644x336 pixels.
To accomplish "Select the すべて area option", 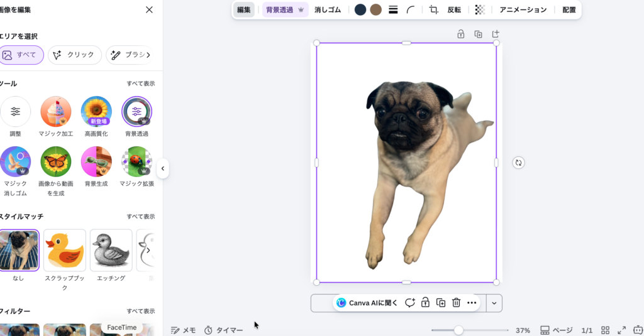I will [21, 55].
